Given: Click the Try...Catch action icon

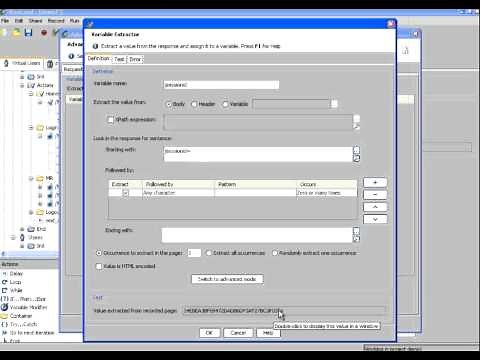Looking at the screenshot, I should pyautogui.click(x=5, y=324).
